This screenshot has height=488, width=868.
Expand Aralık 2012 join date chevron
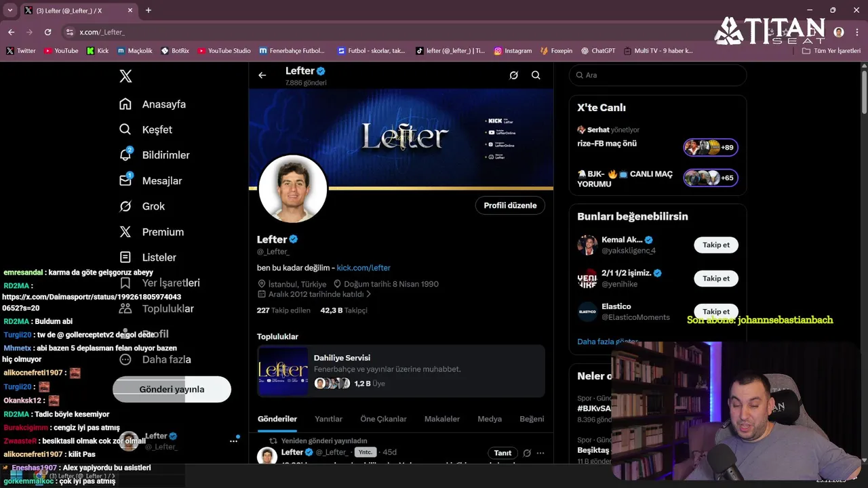point(369,294)
